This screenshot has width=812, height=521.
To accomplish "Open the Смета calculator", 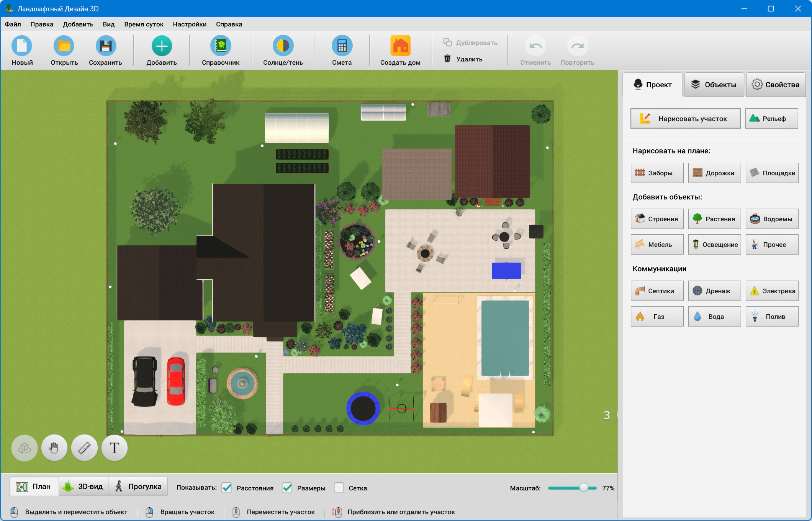I will tap(342, 46).
